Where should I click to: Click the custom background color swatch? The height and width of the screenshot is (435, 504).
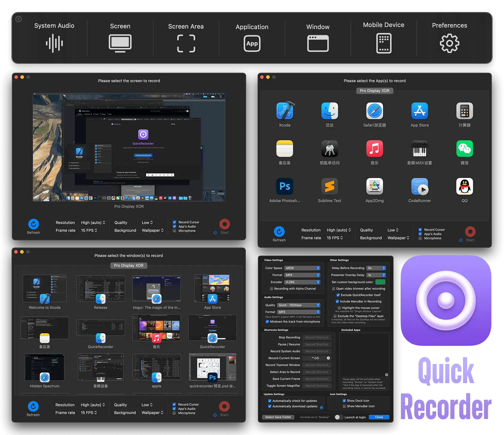tap(381, 282)
